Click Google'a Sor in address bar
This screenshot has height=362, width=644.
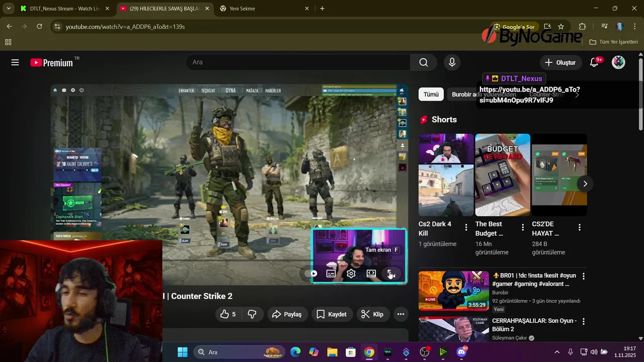pos(514,27)
